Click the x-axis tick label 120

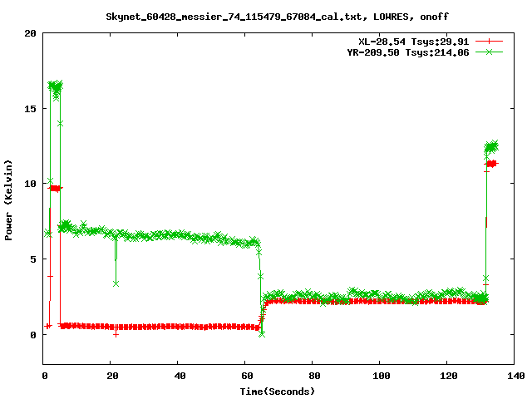pyautogui.click(x=449, y=376)
